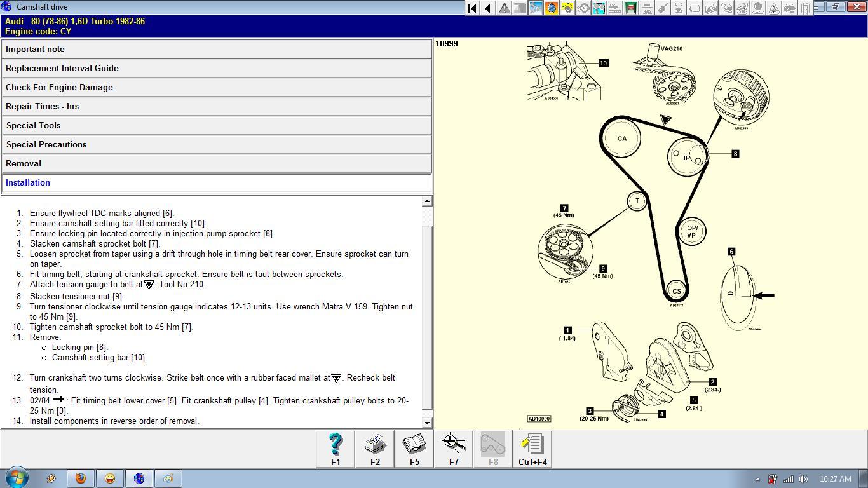Click the smiley face taskbar app
868x488 pixels.
110,478
